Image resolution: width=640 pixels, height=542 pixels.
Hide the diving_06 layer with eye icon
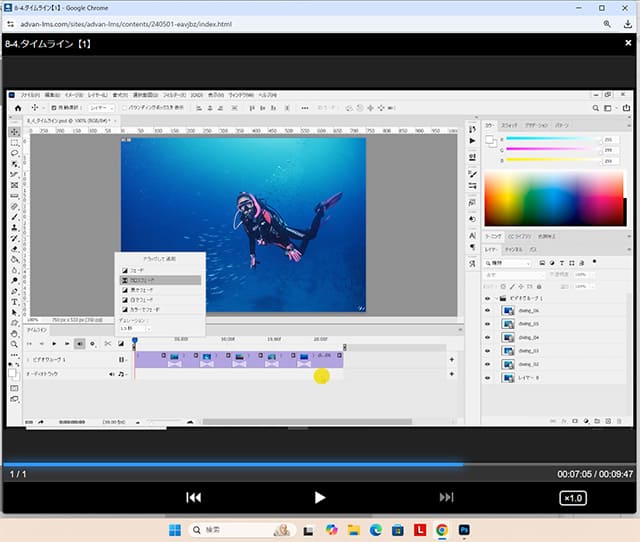tap(488, 311)
